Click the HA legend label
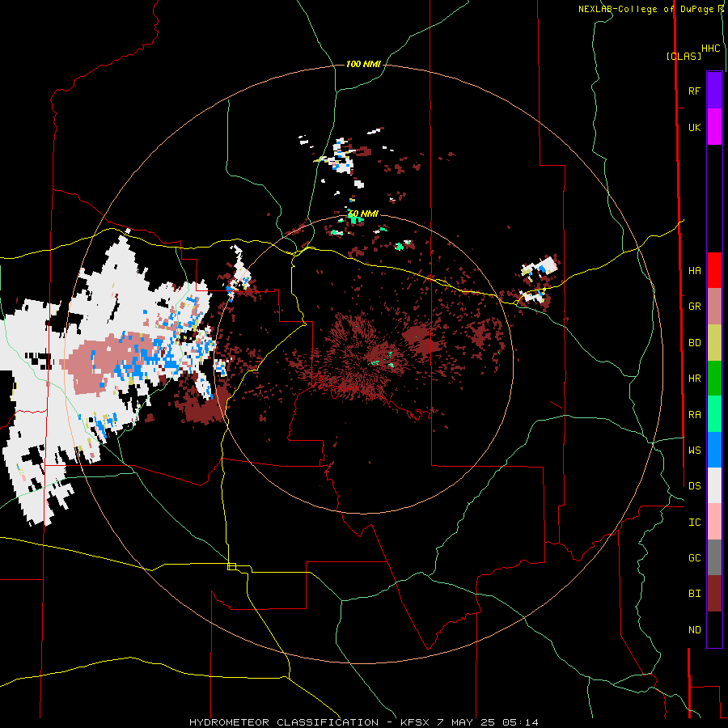Image resolution: width=728 pixels, height=728 pixels. point(694,270)
